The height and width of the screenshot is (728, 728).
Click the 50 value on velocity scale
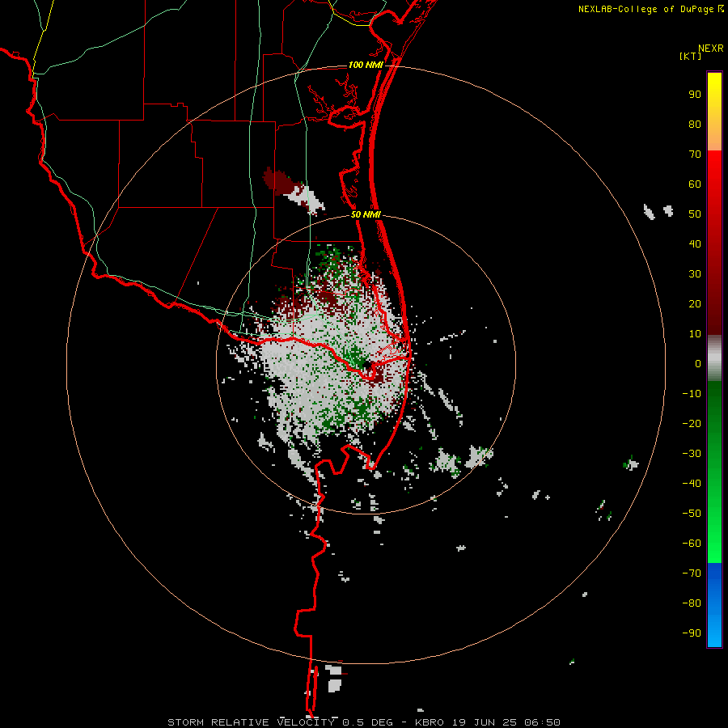[695, 214]
